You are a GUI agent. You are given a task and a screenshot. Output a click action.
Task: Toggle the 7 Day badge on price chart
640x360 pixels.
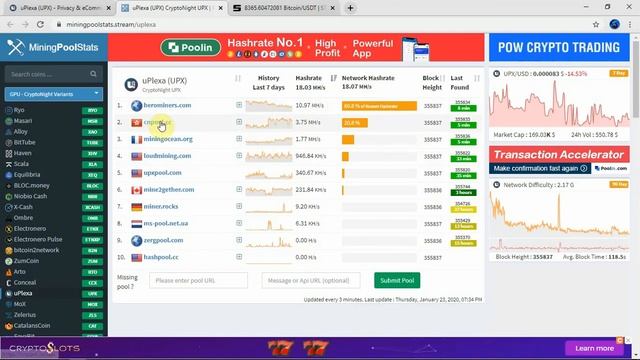(x=619, y=73)
